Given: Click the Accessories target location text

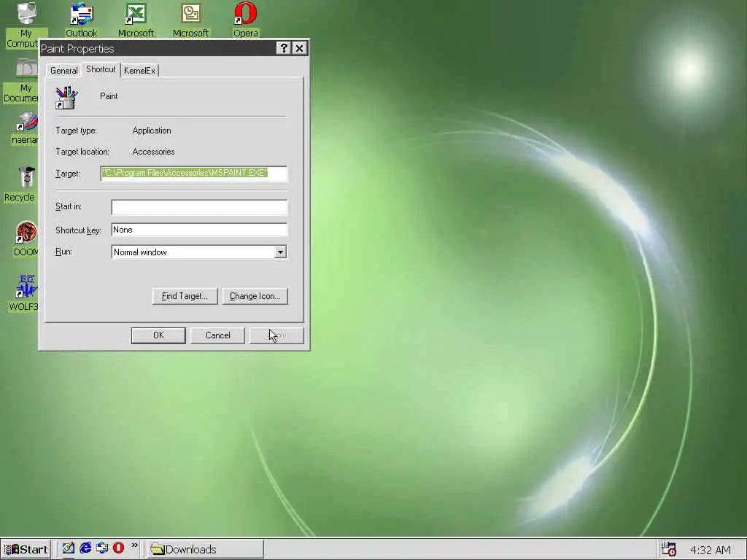Looking at the screenshot, I should pyautogui.click(x=153, y=152).
